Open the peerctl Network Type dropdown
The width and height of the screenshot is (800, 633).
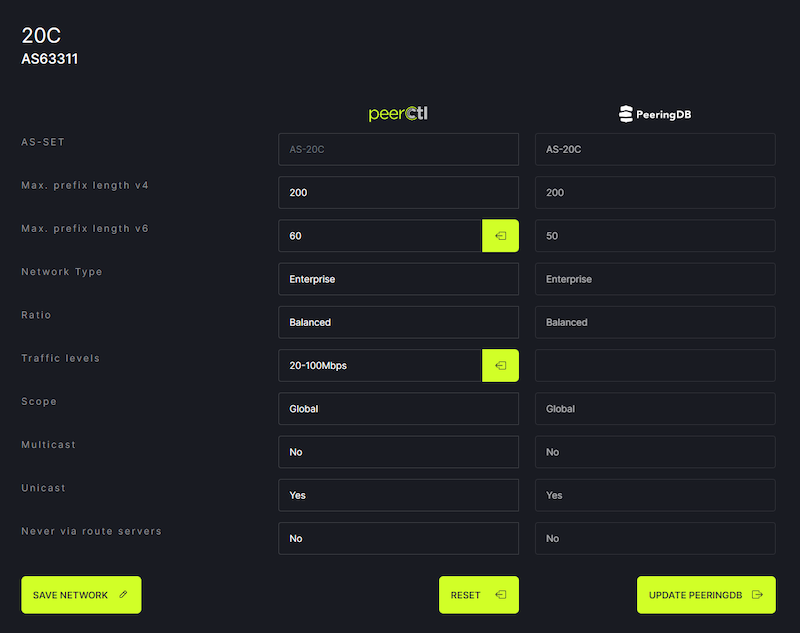point(398,279)
